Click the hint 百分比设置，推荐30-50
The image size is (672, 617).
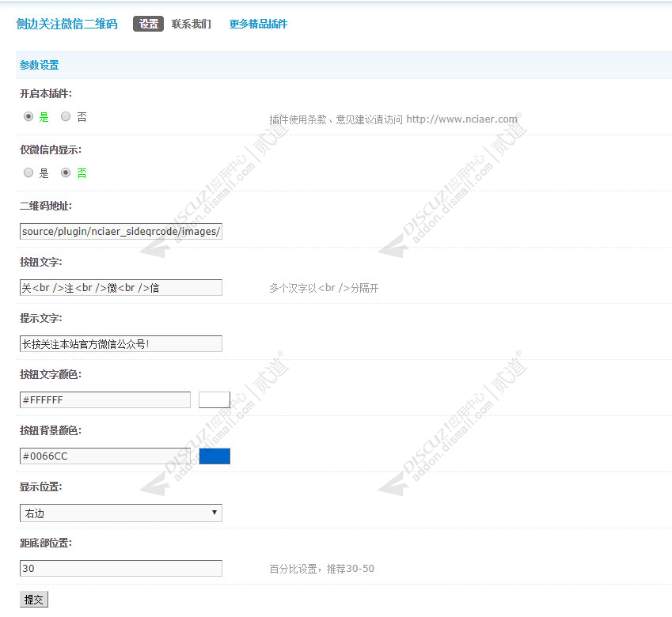tap(321, 569)
